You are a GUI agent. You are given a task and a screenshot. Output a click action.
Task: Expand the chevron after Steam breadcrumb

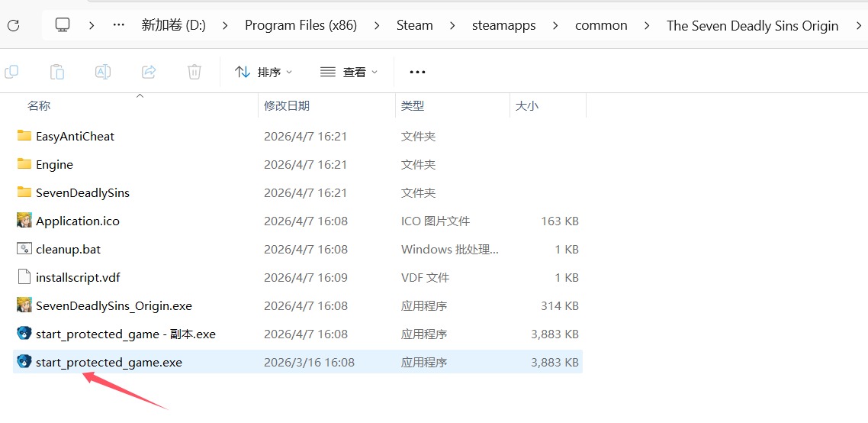(x=452, y=25)
